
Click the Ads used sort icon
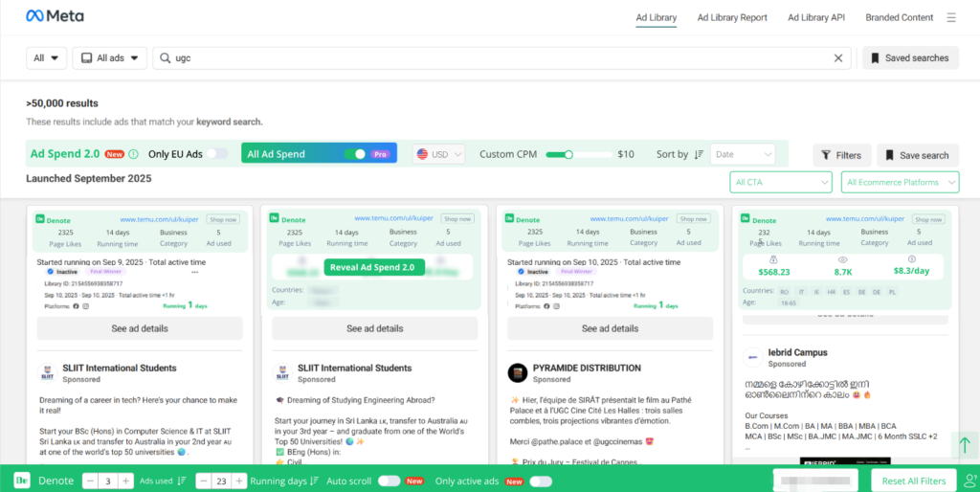[182, 481]
